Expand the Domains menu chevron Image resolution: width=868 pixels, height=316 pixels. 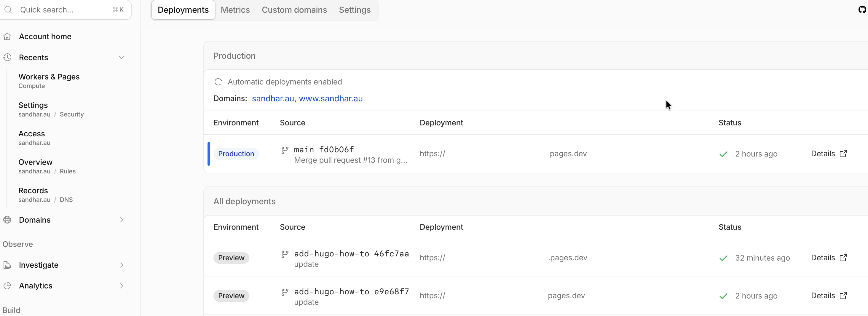(122, 220)
